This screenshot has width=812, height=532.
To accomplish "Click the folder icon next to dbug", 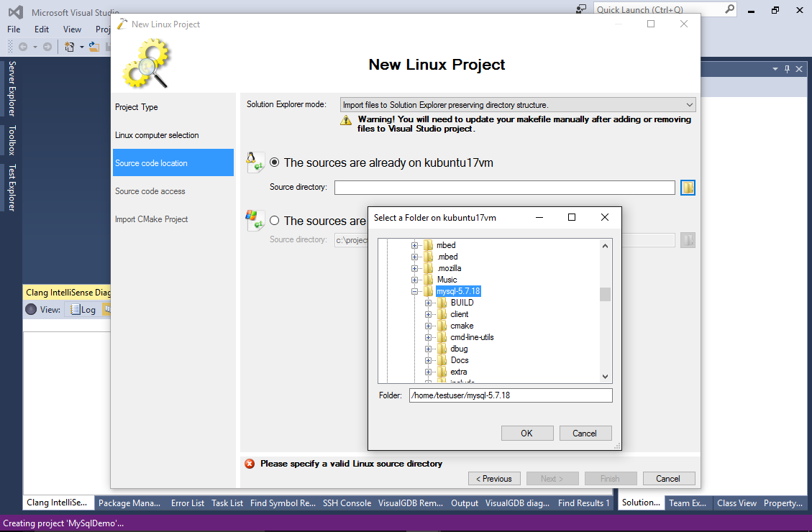I will pyautogui.click(x=442, y=349).
